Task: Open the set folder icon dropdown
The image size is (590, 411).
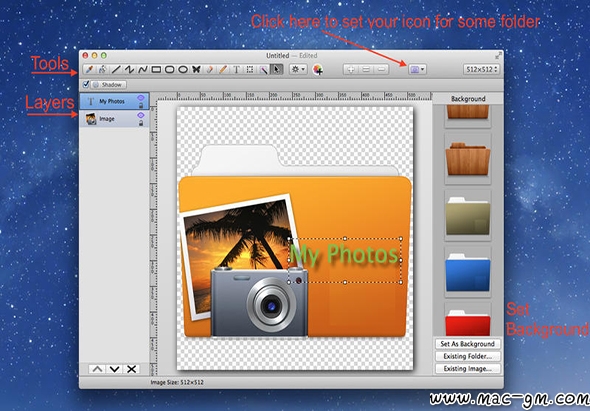Action: [417, 69]
